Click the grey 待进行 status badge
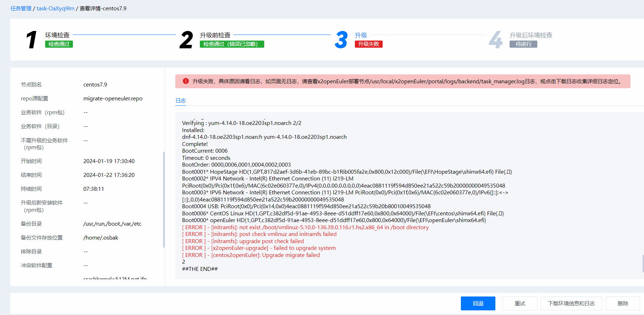Viewport: 644px width, 315px height. point(523,44)
